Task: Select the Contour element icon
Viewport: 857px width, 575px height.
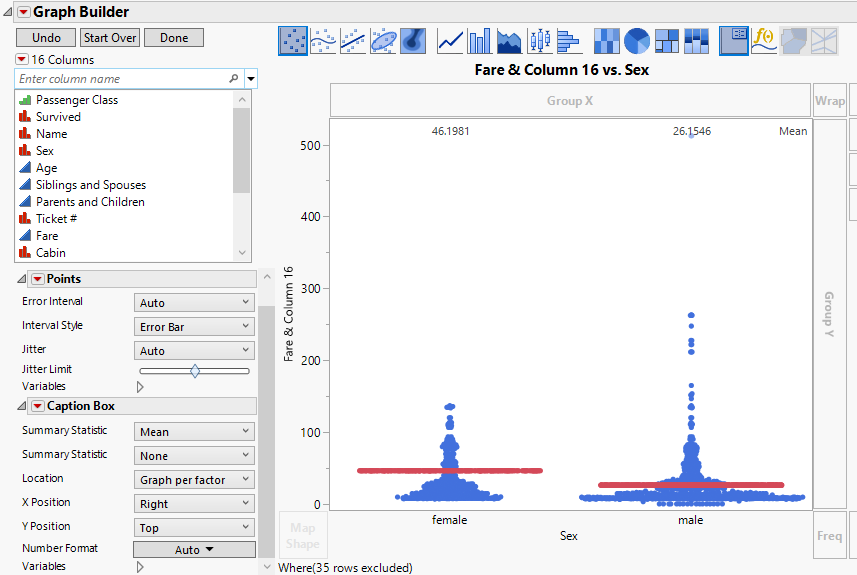Action: pyautogui.click(x=413, y=41)
